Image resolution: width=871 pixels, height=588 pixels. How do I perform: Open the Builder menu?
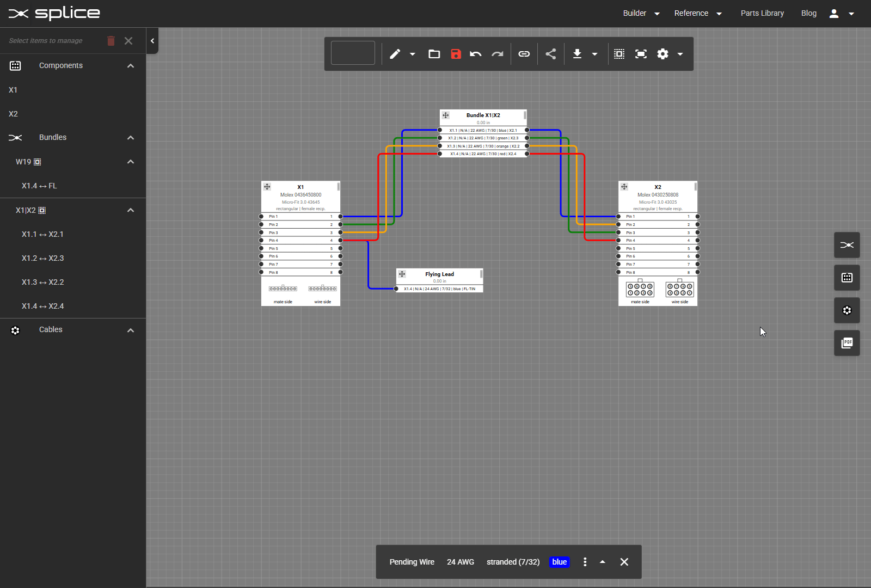pos(641,13)
